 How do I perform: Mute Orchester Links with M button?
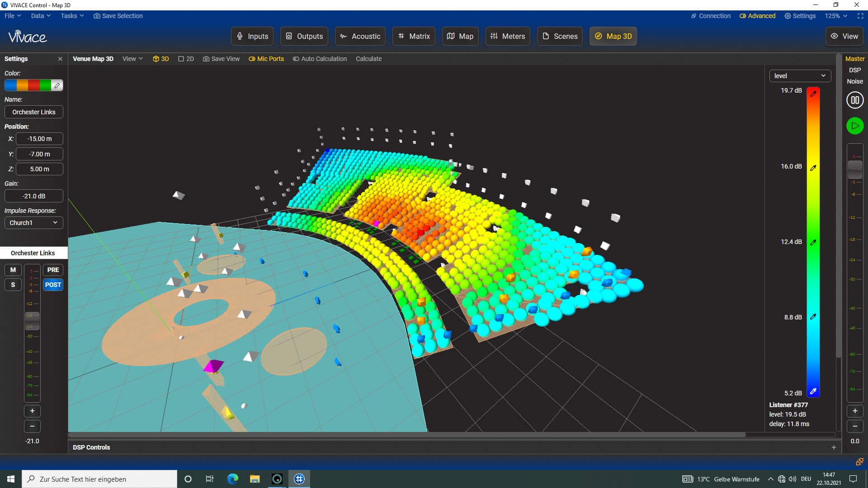coord(13,270)
